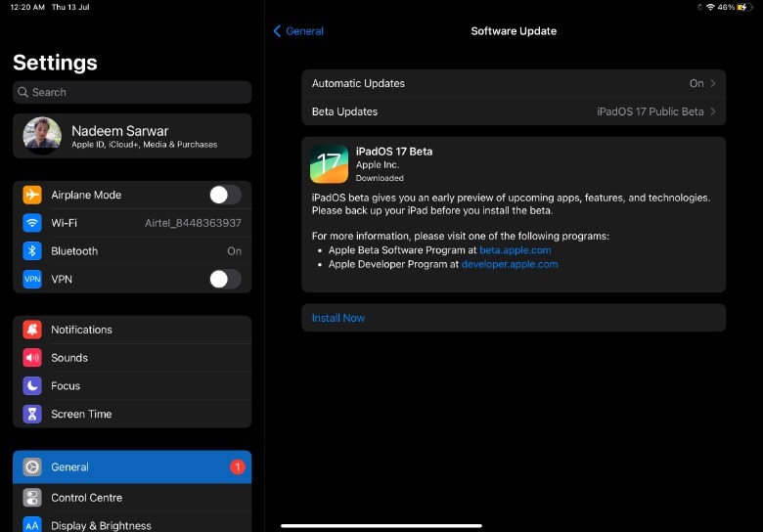Tap the Control Centre icon

tap(32, 498)
